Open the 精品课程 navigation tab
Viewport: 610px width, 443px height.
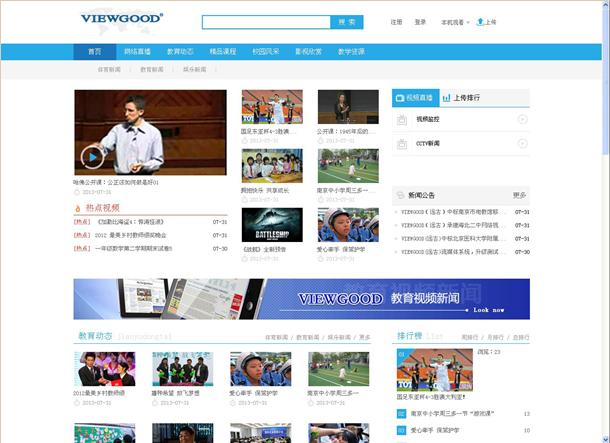pyautogui.click(x=223, y=52)
